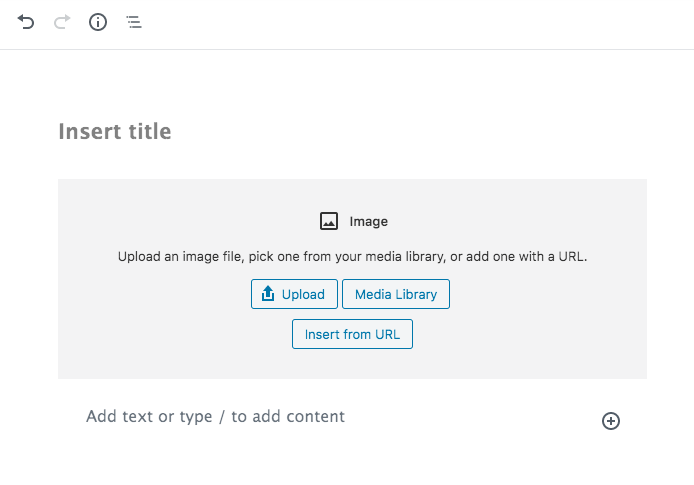Click the word 'URL.' ending the description

coord(573,257)
